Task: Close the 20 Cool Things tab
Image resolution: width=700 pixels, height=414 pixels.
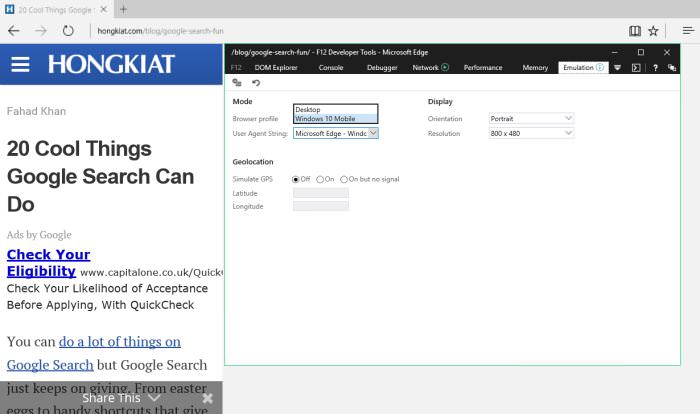Action: click(104, 9)
